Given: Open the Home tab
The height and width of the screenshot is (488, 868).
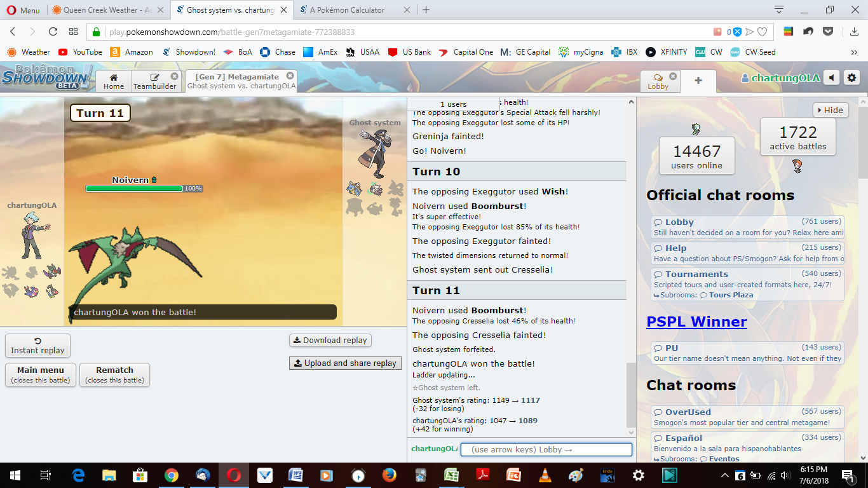Looking at the screenshot, I should coord(114,81).
